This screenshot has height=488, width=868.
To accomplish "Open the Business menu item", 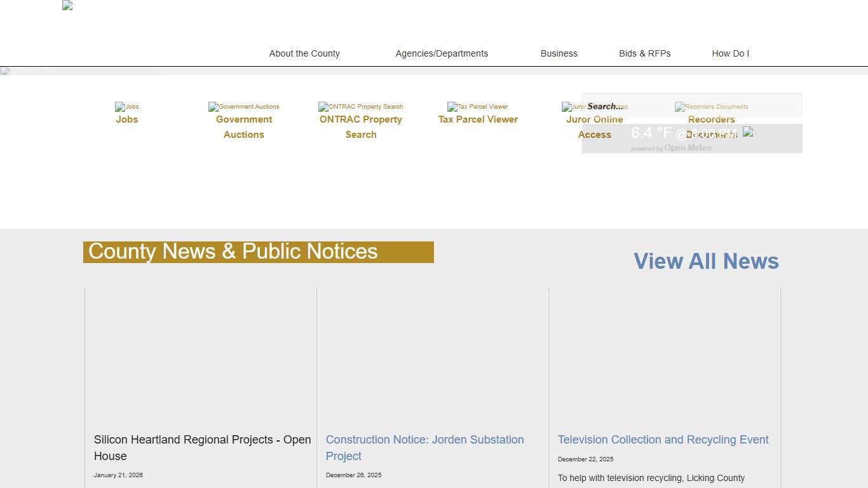I will 559,53.
